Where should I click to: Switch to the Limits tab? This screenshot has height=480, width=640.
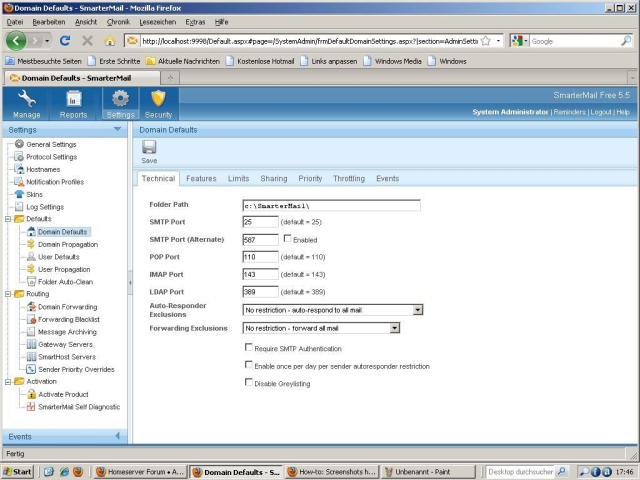(x=238, y=179)
